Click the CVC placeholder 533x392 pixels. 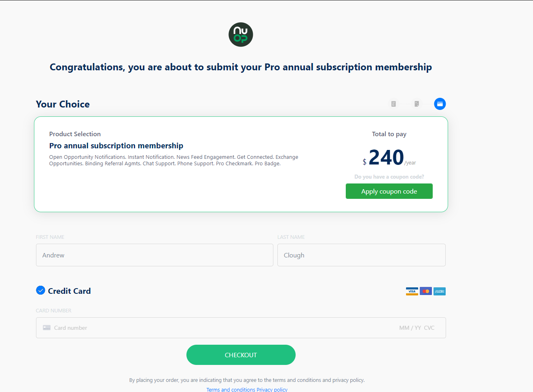point(429,328)
